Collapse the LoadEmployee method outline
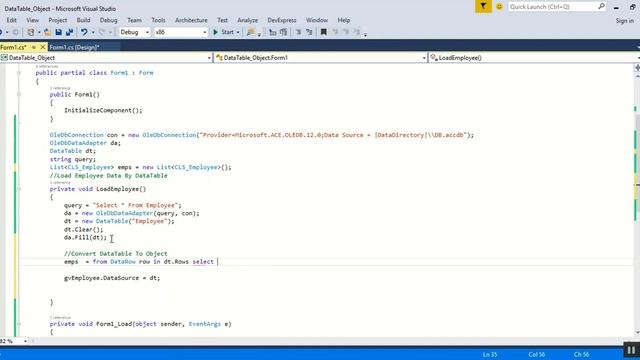 [x=19, y=189]
